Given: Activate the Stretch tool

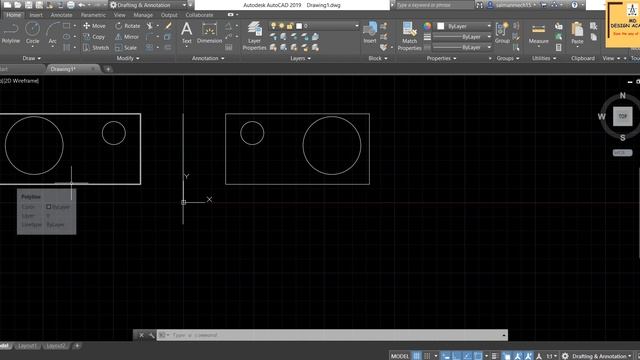Looking at the screenshot, I should click(x=96, y=48).
